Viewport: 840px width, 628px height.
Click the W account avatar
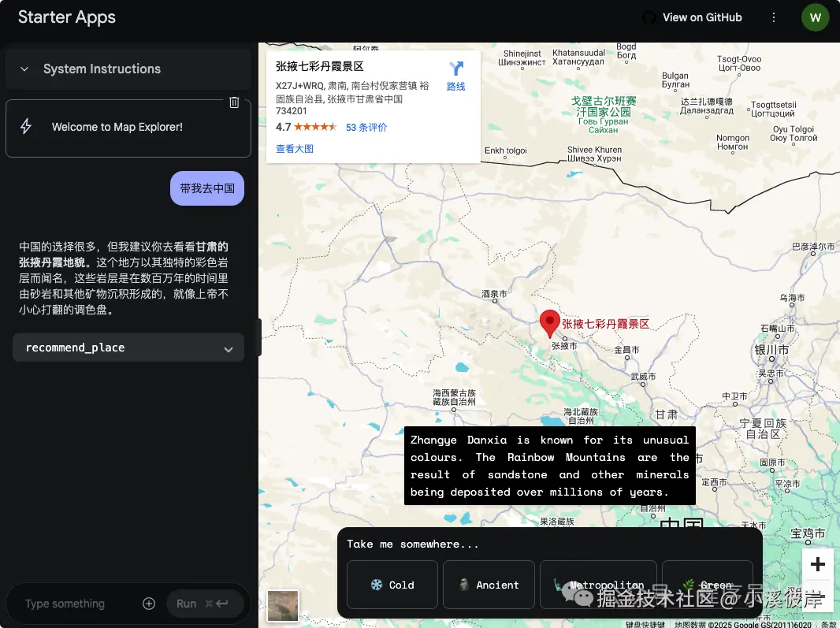815,17
